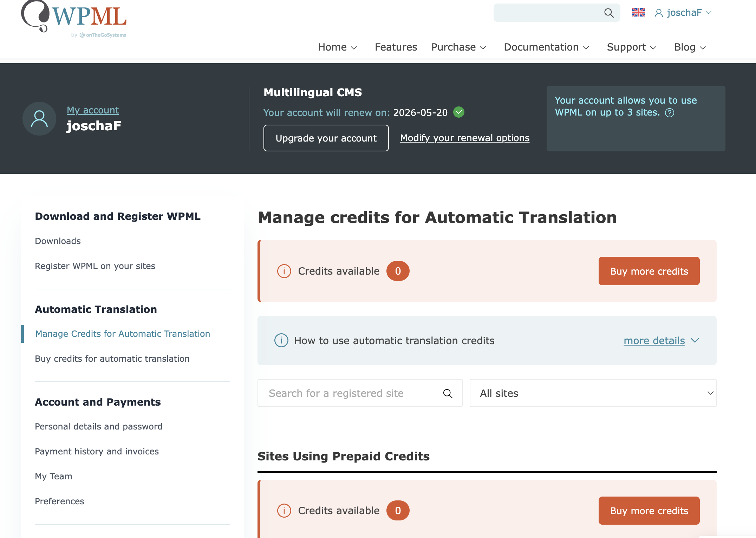Click the renewal date 2026-05-20

tap(420, 112)
